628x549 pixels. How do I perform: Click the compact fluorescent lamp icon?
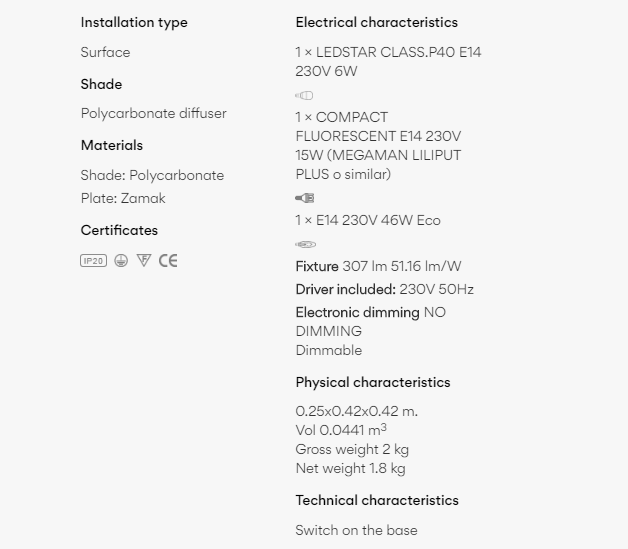pyautogui.click(x=305, y=198)
